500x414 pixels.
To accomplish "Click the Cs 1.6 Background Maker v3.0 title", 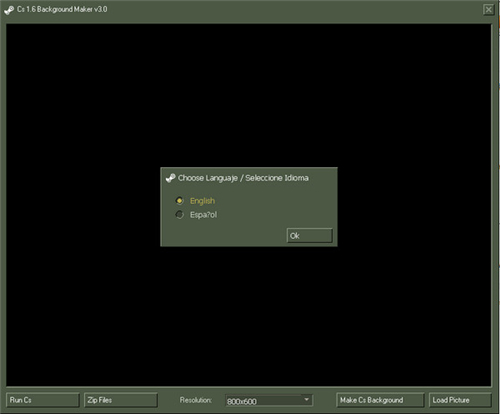I will [62, 9].
